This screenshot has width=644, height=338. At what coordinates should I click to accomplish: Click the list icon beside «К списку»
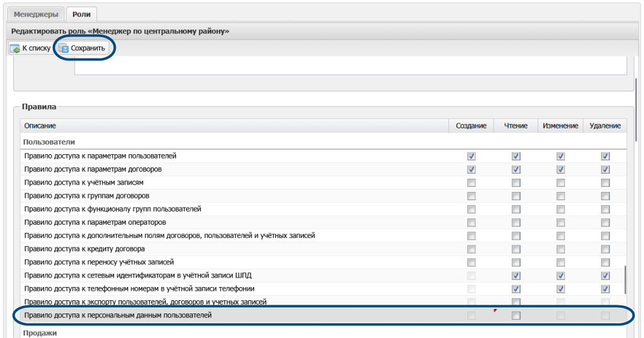(x=14, y=48)
